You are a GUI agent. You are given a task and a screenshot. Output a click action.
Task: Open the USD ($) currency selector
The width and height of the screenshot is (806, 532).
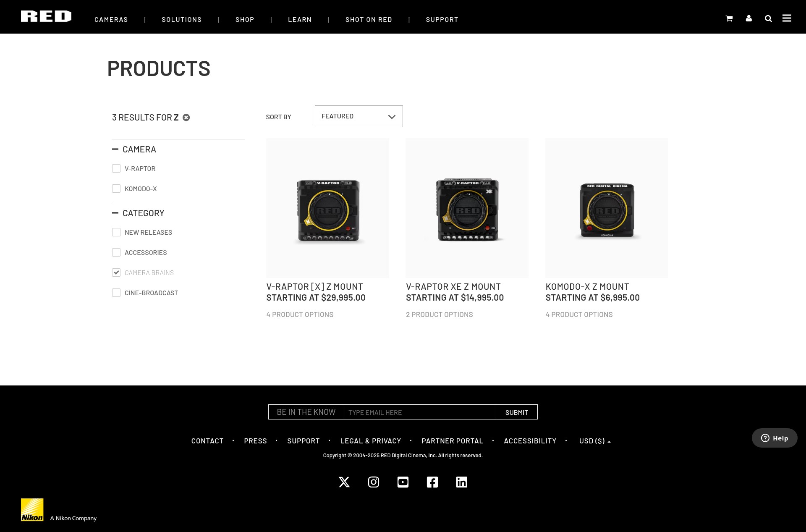coord(595,441)
